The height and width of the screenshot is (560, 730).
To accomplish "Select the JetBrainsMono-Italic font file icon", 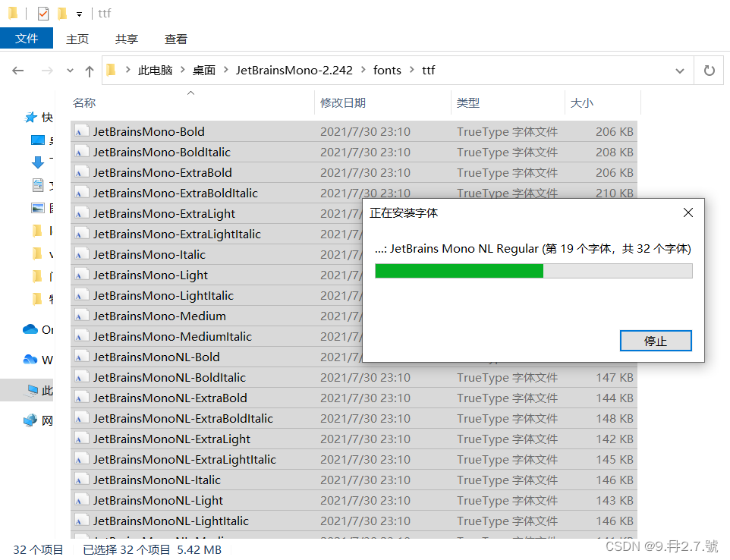I will point(81,255).
